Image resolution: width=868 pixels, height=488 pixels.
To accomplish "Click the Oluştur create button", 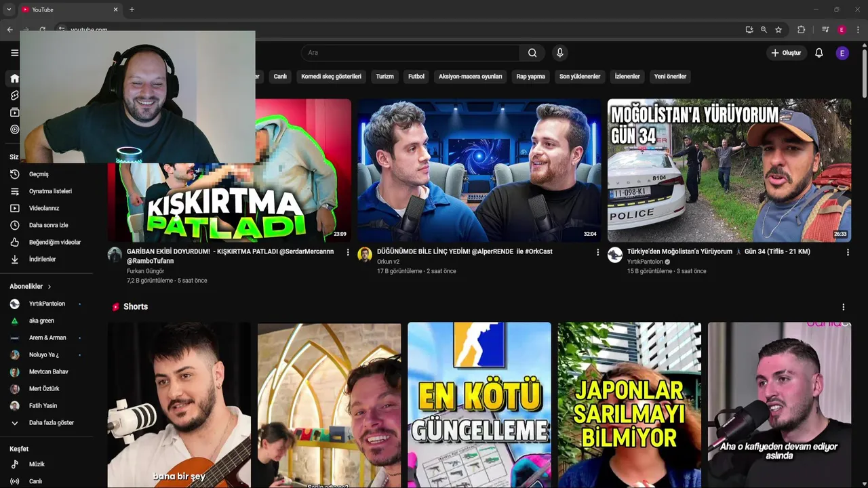I will 786,53.
